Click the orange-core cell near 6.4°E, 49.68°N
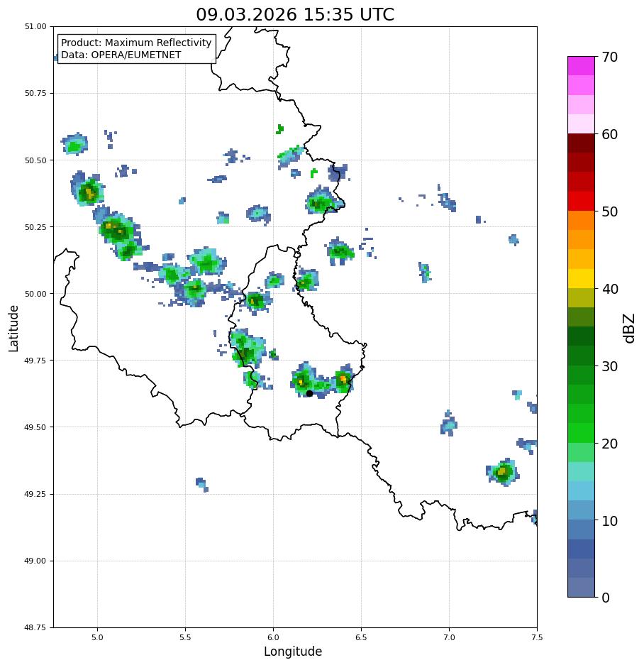 click(x=343, y=379)
